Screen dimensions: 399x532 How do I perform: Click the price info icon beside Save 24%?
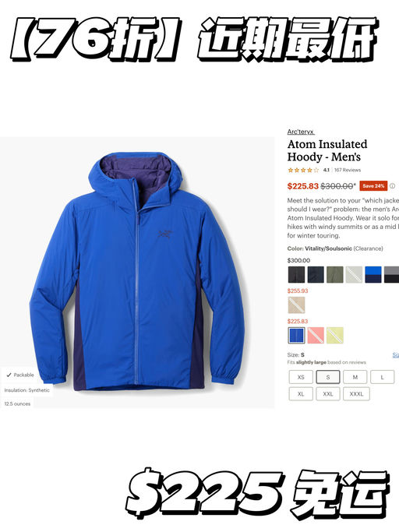click(x=392, y=186)
